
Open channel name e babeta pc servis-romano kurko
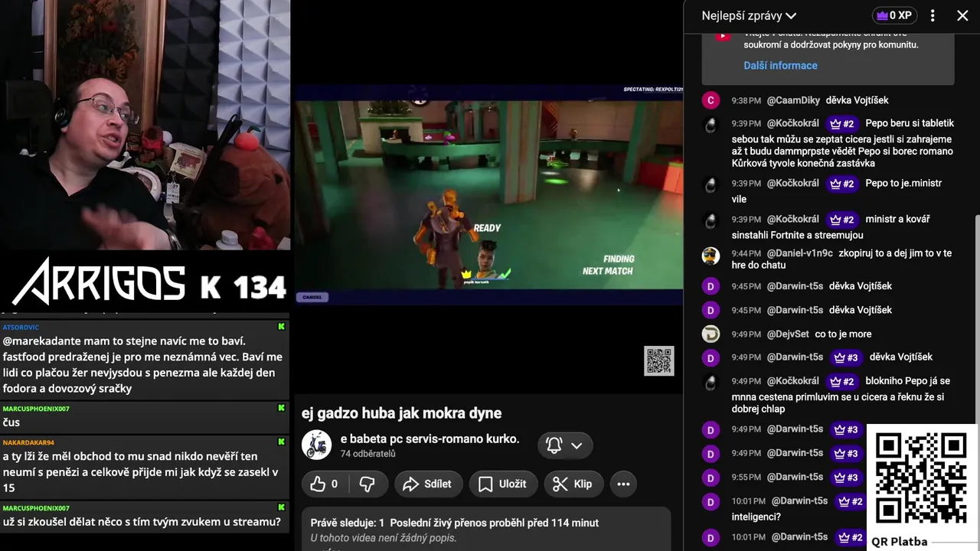(x=430, y=439)
